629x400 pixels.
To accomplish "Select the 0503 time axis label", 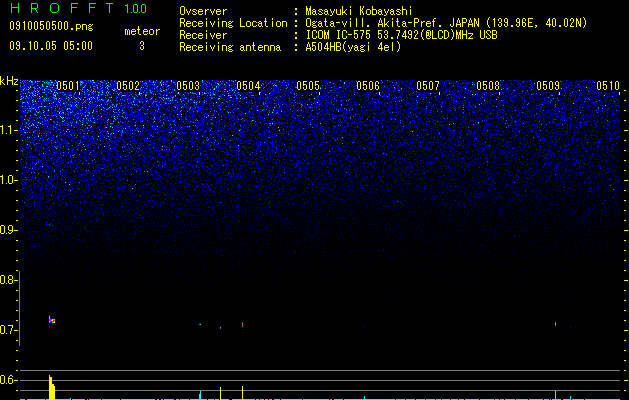I will pyautogui.click(x=188, y=86).
